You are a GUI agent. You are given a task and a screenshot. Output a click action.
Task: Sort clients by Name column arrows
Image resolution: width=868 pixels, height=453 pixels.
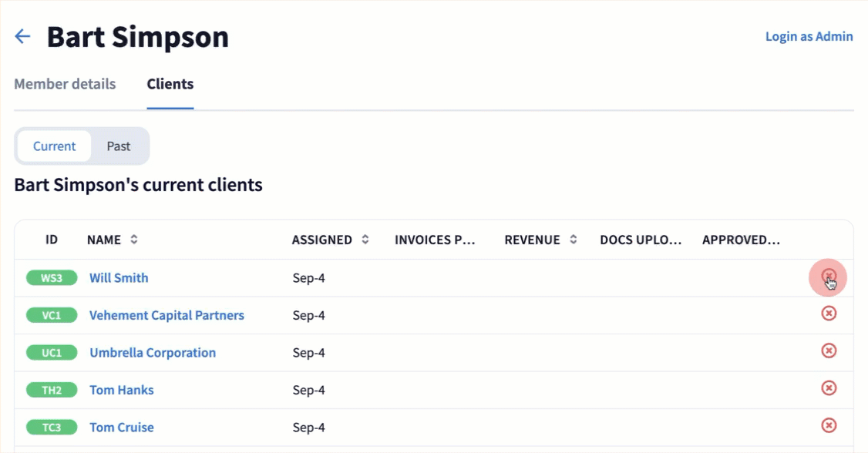point(134,240)
